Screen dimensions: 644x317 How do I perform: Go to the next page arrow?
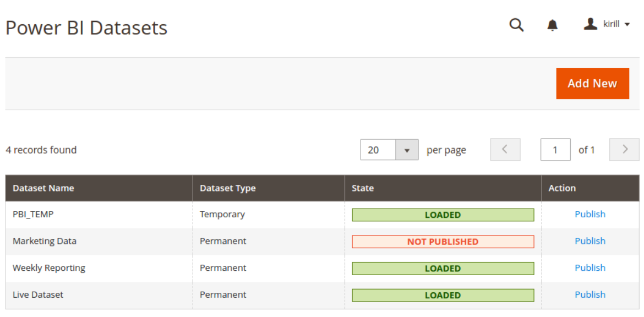pos(624,150)
